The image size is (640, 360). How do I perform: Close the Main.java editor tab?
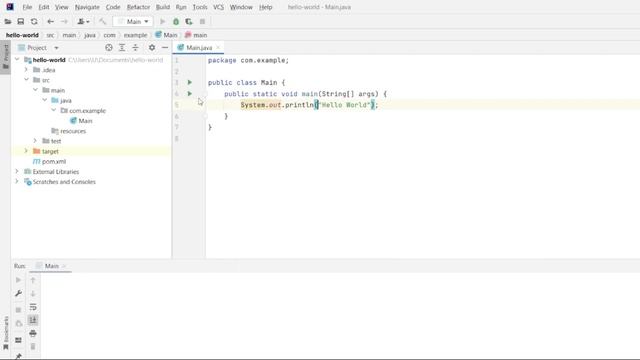tap(218, 48)
